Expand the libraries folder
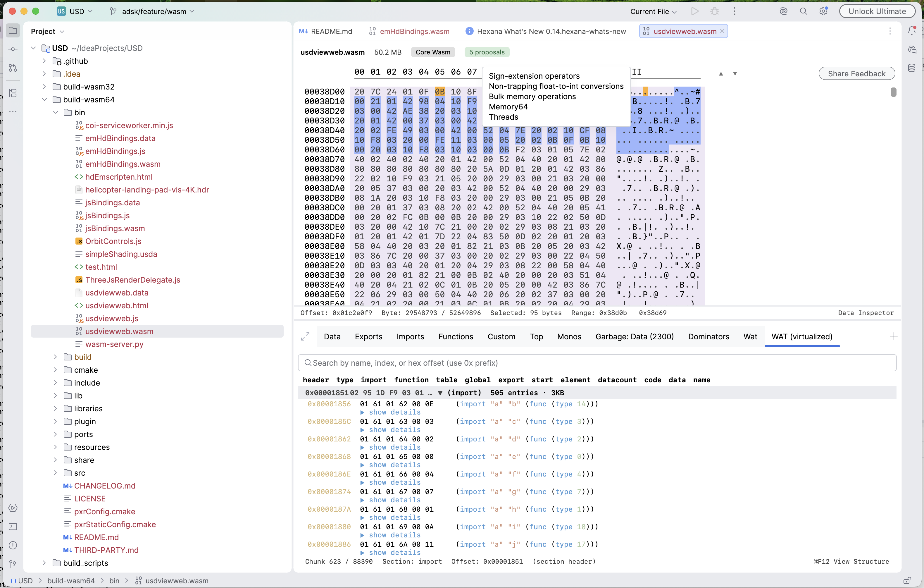 click(x=55, y=408)
